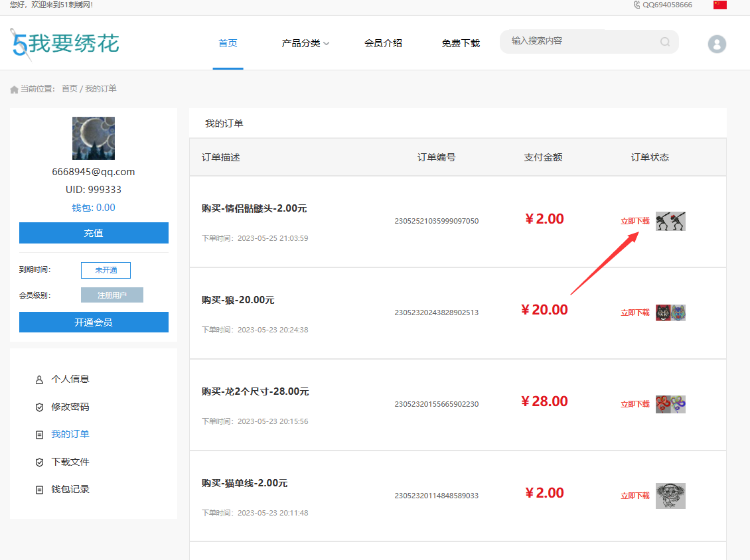Screen dimensions: 750x560
Task: Open the moon profile picture
Action: click(94, 138)
